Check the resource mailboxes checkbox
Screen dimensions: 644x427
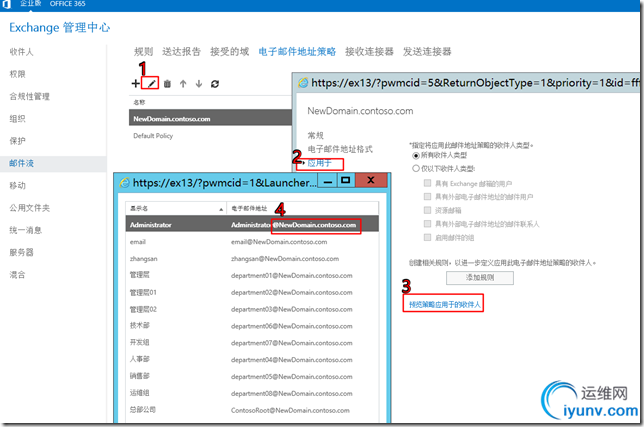pos(428,210)
